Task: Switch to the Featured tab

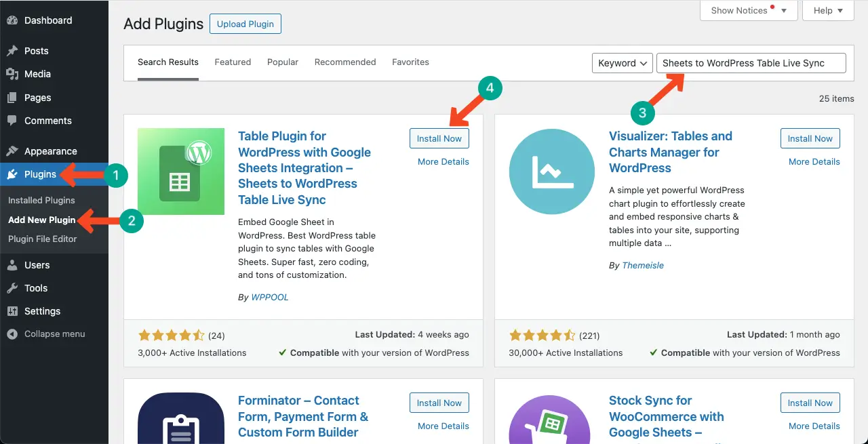Action: (x=233, y=62)
